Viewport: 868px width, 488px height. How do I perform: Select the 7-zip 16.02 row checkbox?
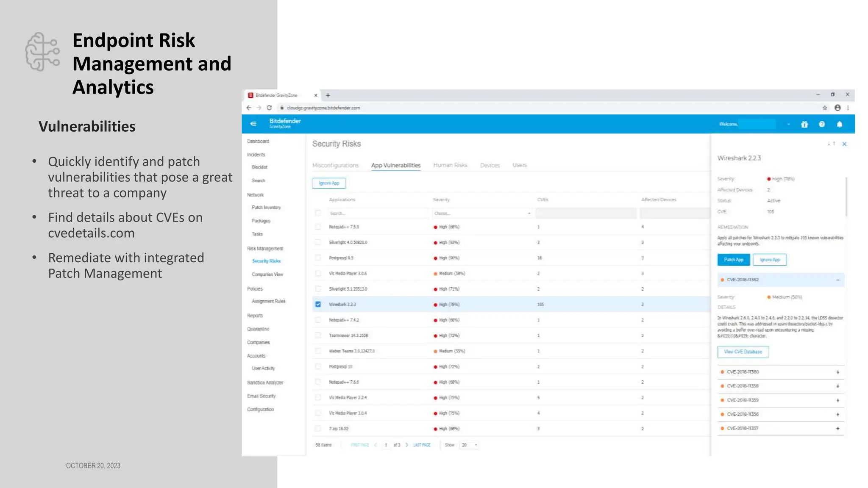pyautogui.click(x=318, y=429)
